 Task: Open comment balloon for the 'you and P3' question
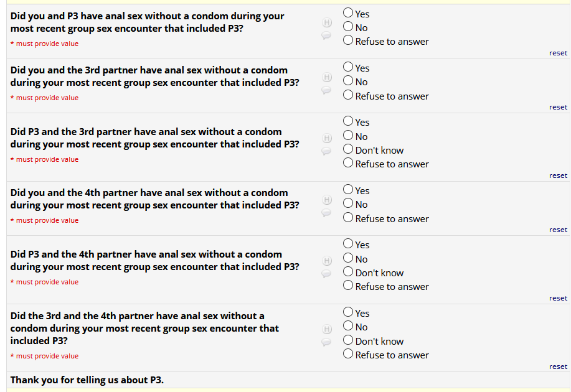(326, 35)
